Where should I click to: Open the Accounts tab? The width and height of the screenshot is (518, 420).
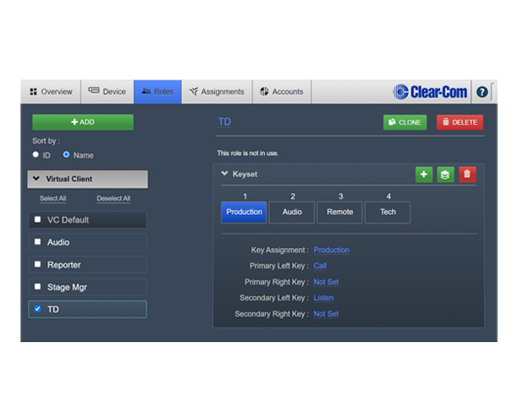pyautogui.click(x=282, y=91)
